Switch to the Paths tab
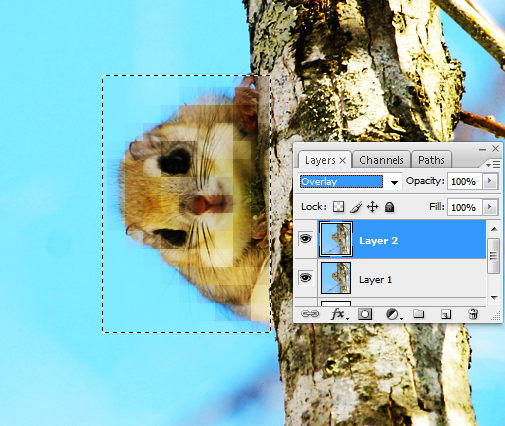This screenshot has height=426, width=505. pos(431,160)
